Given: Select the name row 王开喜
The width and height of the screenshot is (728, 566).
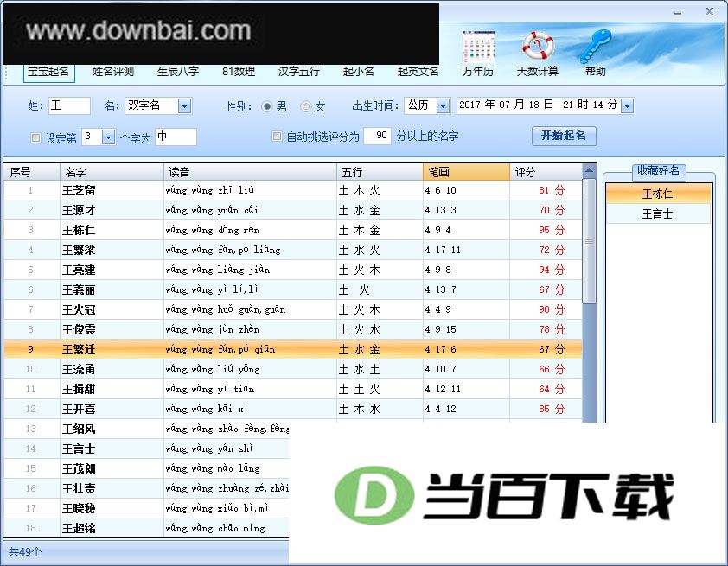Looking at the screenshot, I should (x=293, y=409).
